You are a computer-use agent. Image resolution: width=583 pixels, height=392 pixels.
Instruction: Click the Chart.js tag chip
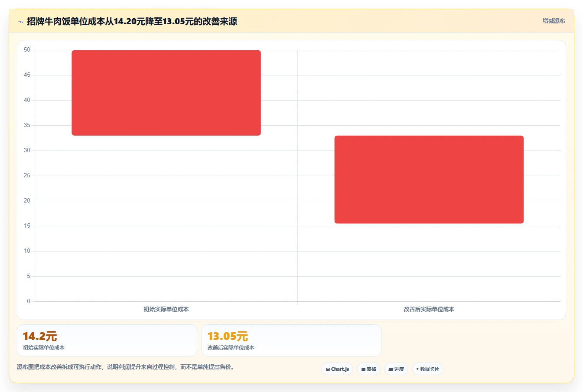point(337,369)
